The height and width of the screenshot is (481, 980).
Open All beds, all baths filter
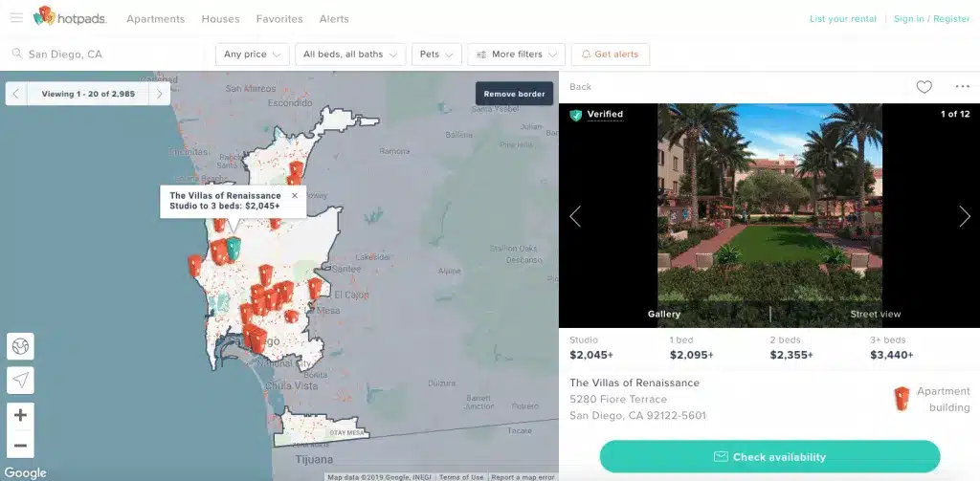(350, 55)
